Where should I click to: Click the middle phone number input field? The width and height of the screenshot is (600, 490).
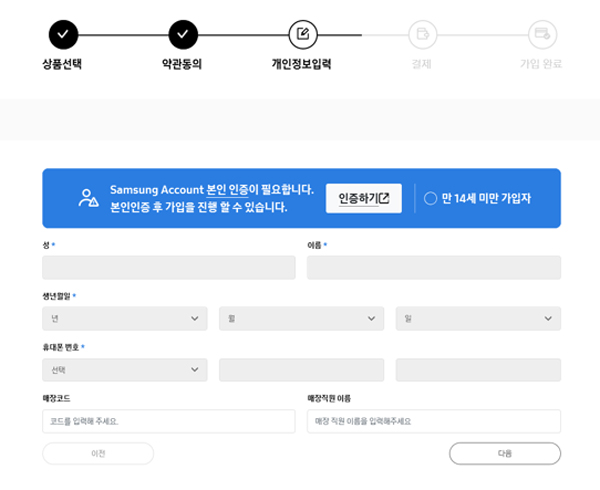302,370
